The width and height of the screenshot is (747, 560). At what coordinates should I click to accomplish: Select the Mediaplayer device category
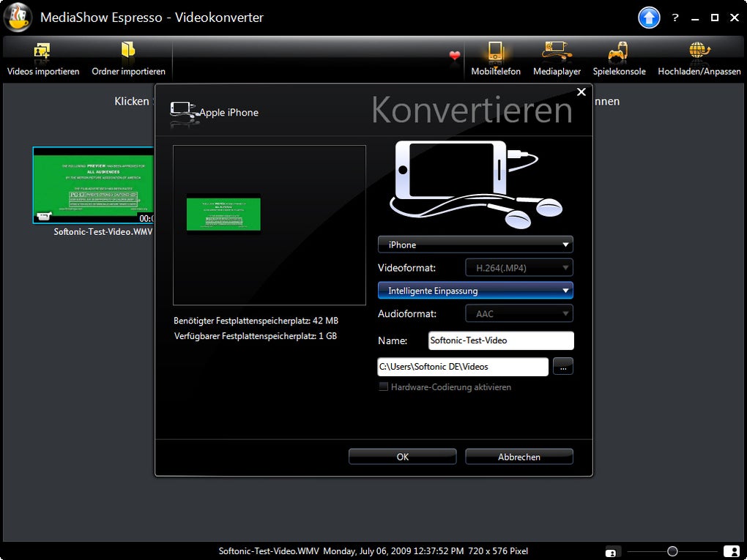click(x=557, y=59)
